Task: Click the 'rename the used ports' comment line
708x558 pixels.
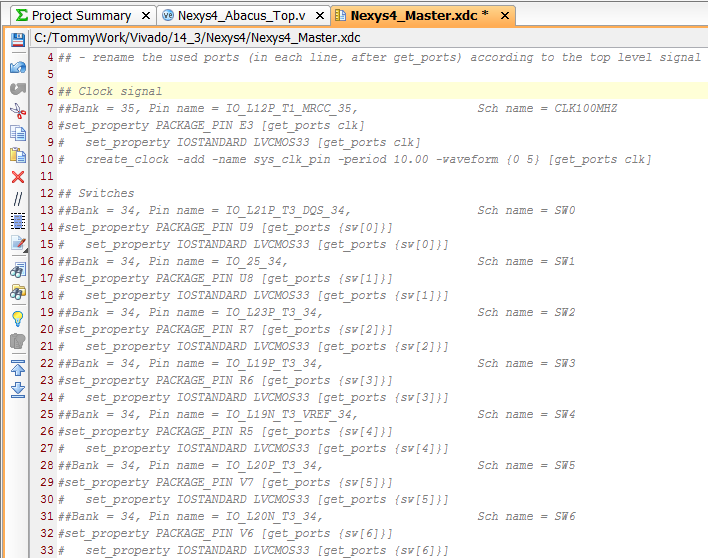Action: tap(379, 57)
